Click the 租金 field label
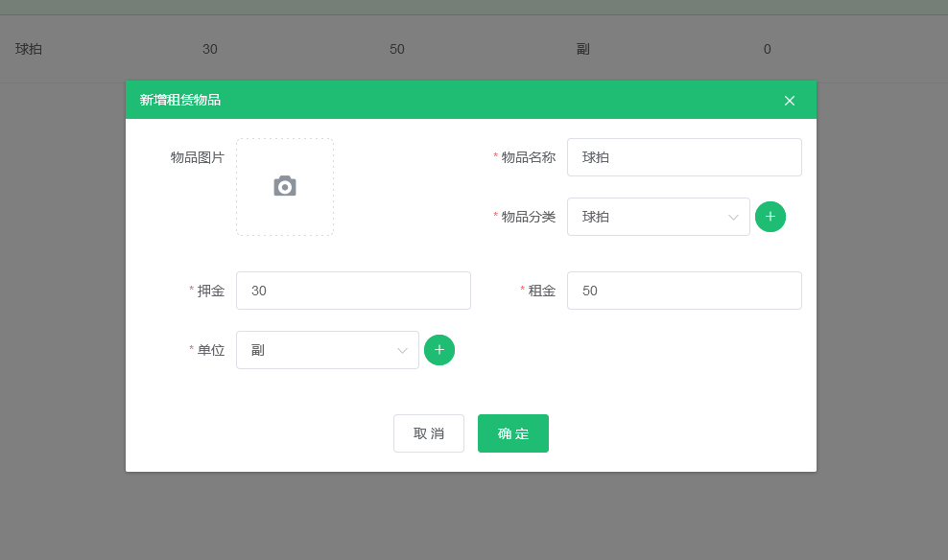The width and height of the screenshot is (948, 560). pyautogui.click(x=541, y=291)
